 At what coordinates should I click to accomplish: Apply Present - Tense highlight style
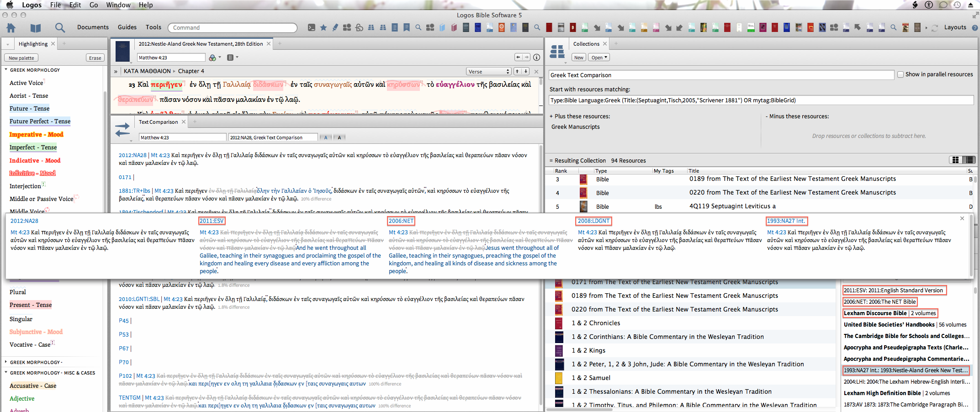point(31,305)
